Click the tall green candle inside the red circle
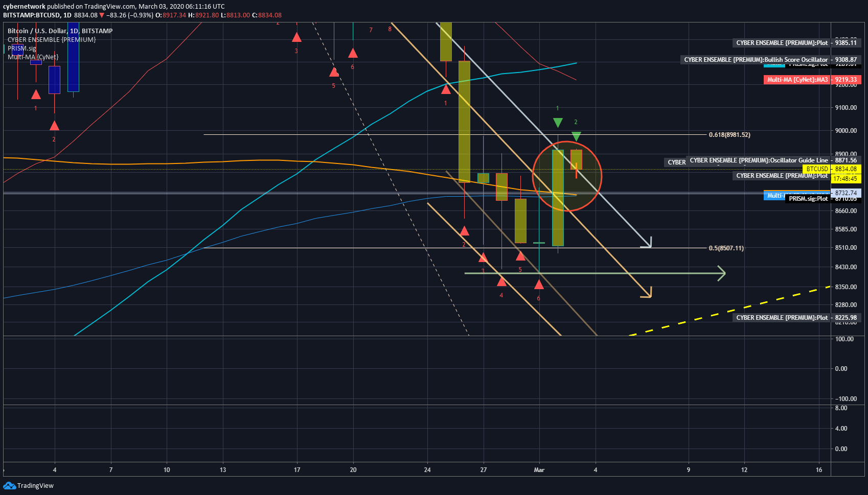Screen dimensions: 868x495 coord(558,198)
